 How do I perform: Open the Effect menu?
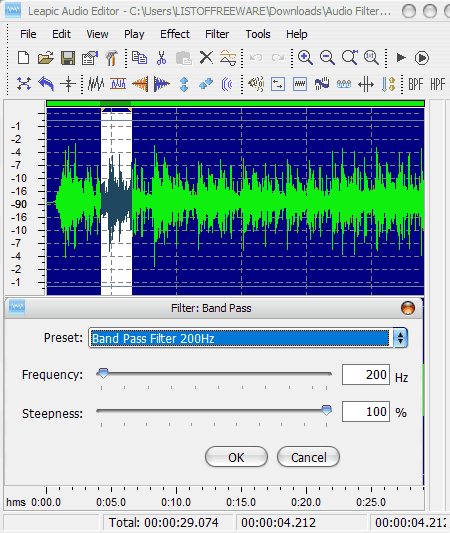(175, 34)
